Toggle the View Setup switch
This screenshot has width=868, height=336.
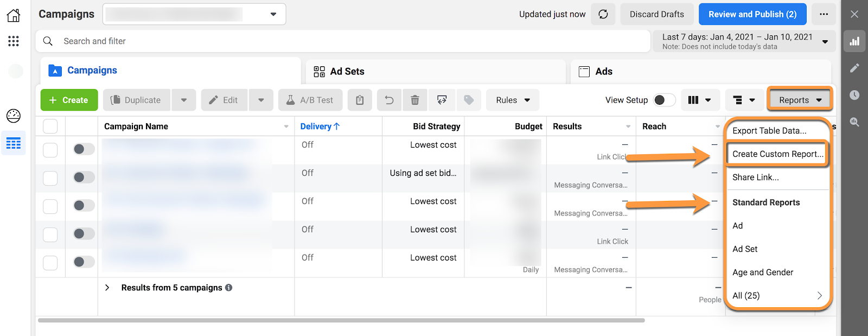click(664, 100)
